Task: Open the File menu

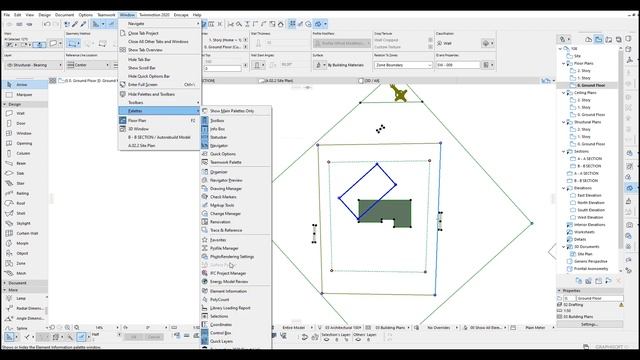Action: (x=7, y=15)
